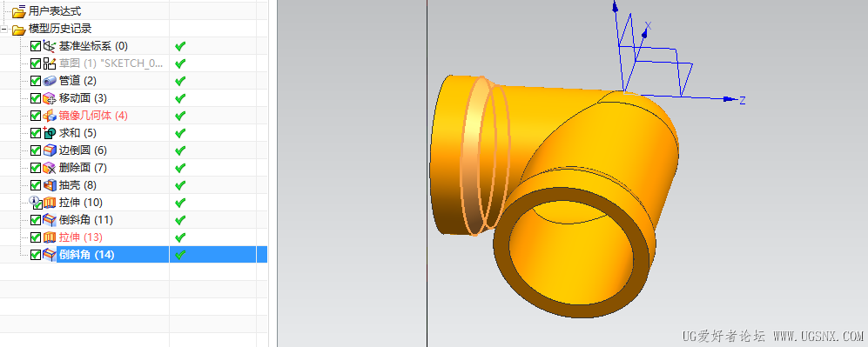The width and height of the screenshot is (868, 347).
Task: Click the green status tick for 求和 (5)
Action: pos(180,133)
